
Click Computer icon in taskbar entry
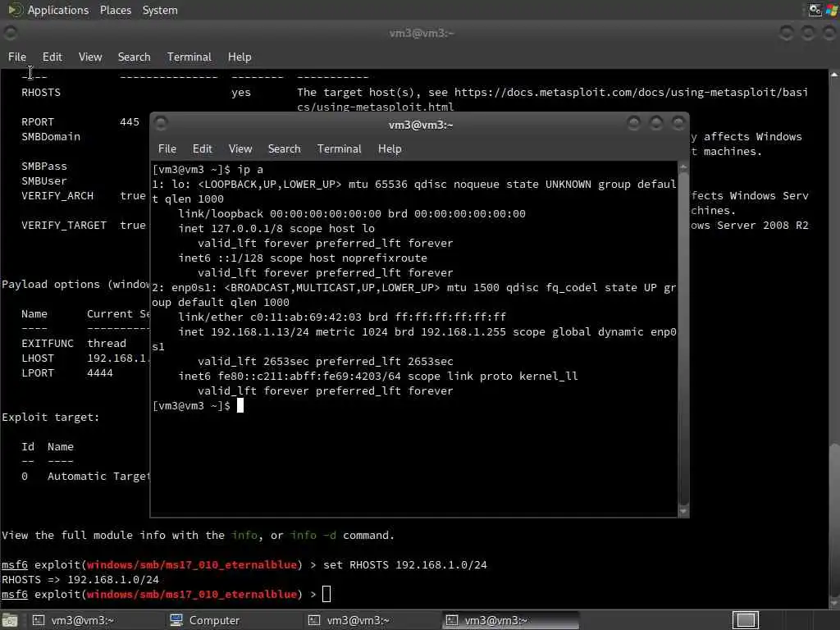(x=176, y=620)
